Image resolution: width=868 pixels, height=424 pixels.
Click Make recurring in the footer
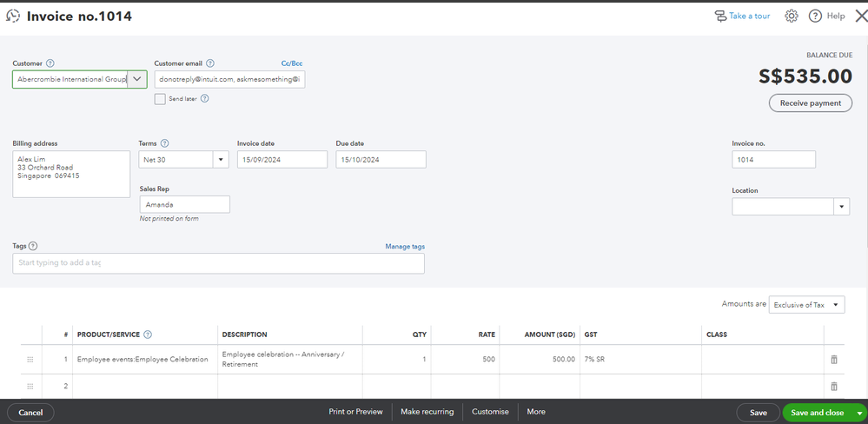point(427,412)
